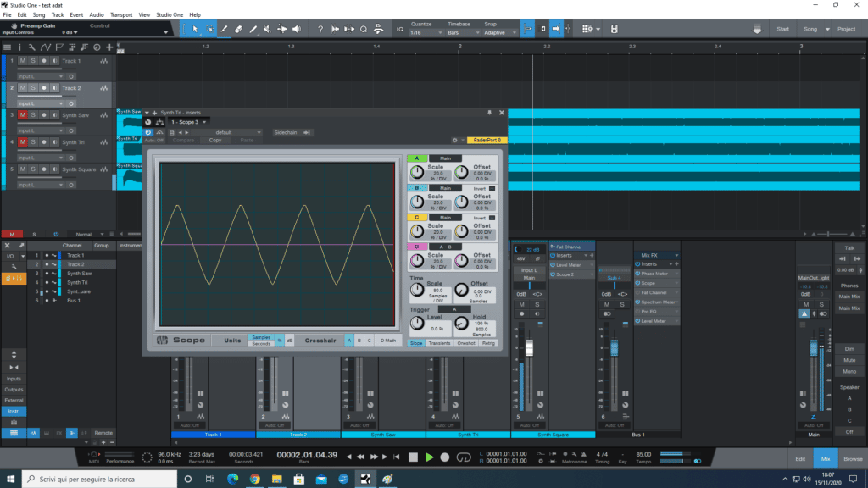Click the wrench options icon above tracks
868x488 pixels.
pyautogui.click(x=32, y=47)
